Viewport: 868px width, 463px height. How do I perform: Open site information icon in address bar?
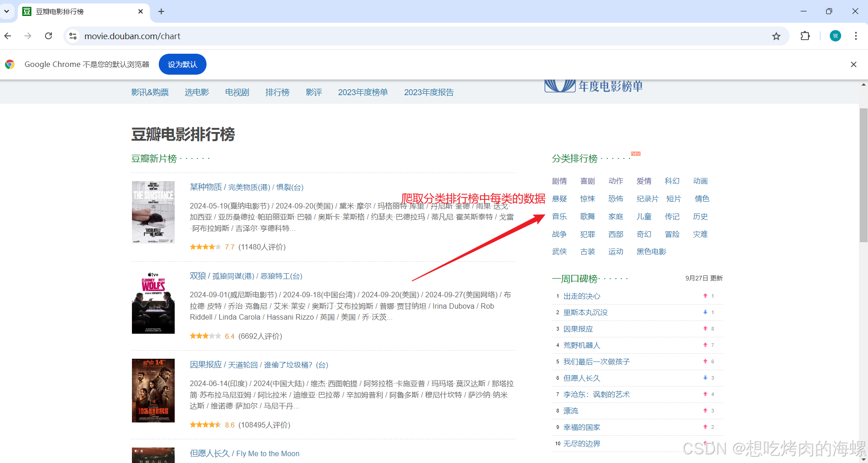pos(73,36)
